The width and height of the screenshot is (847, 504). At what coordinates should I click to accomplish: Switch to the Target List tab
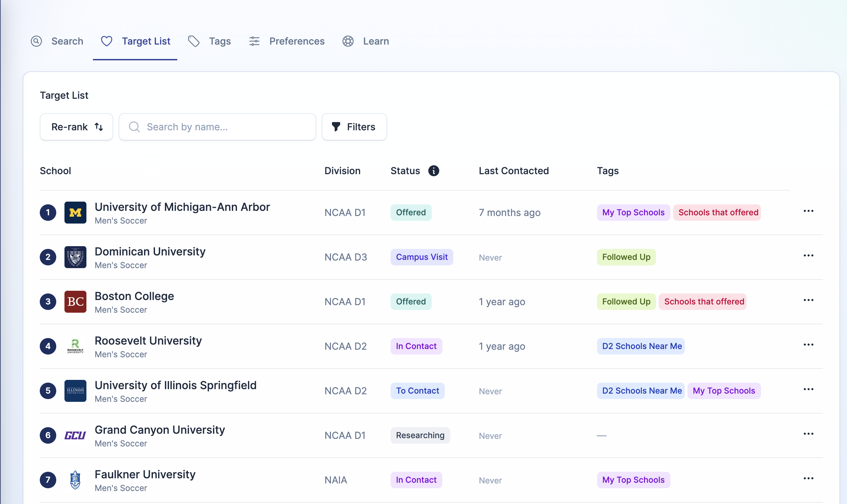(135, 41)
